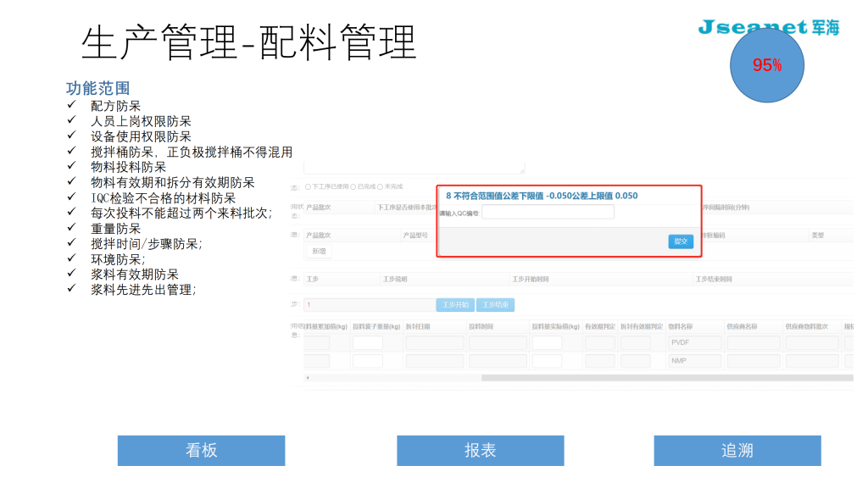Open the 看板 dashboard section
Viewport: 868px width, 488px height.
coord(201,451)
